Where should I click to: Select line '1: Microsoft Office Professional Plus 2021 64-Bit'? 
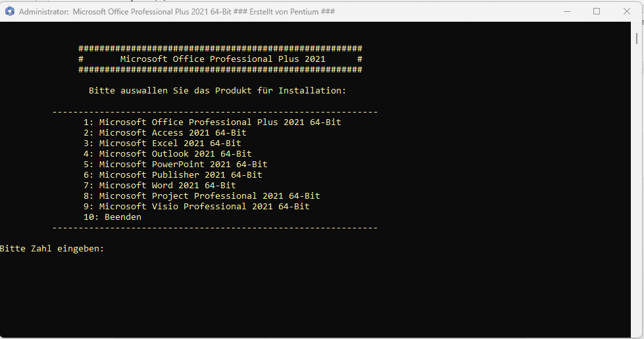pyautogui.click(x=212, y=122)
